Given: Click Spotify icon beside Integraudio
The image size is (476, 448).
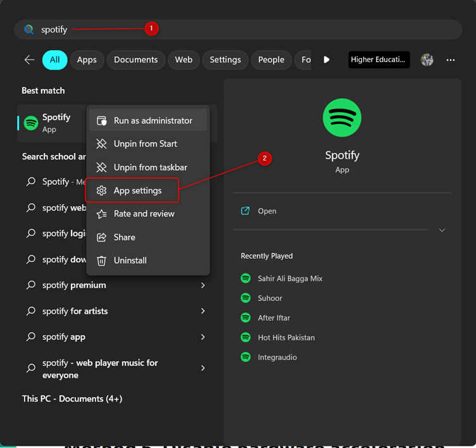Looking at the screenshot, I should click(x=246, y=357).
